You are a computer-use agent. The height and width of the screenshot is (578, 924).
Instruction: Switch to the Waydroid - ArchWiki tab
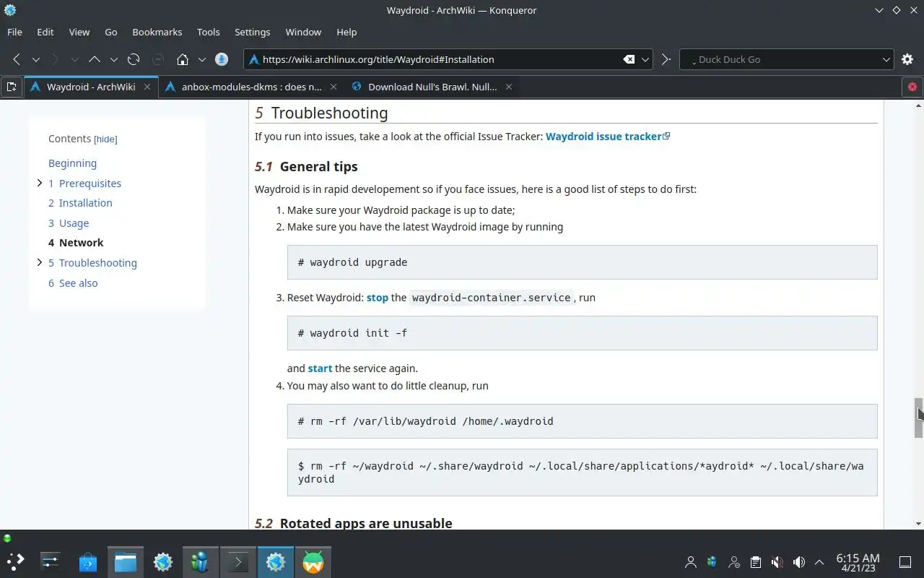click(x=90, y=87)
